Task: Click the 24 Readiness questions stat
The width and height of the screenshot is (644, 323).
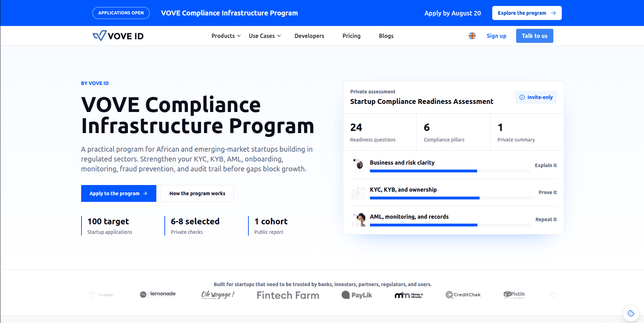Action: pos(380,132)
